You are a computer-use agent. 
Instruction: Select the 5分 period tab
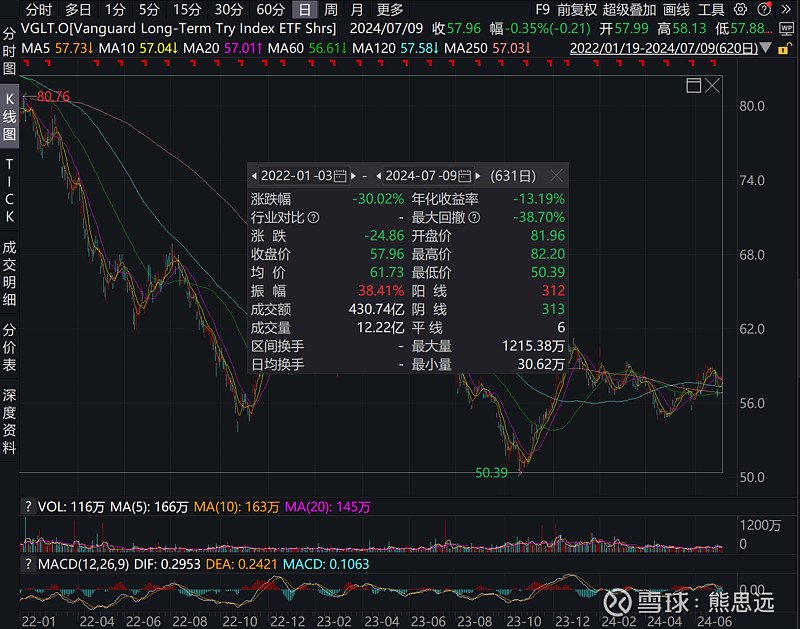click(x=149, y=9)
